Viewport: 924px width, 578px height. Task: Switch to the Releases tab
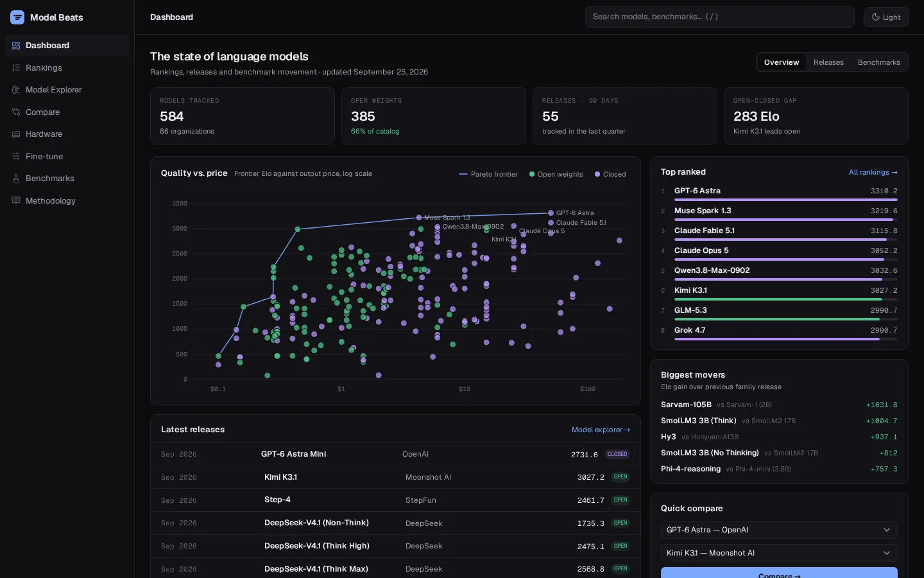828,62
